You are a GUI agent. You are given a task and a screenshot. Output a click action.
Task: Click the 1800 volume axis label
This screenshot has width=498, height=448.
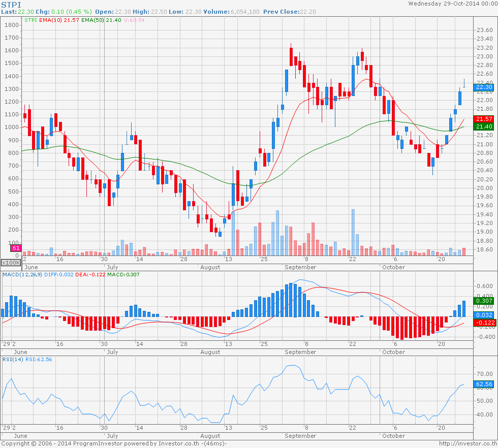click(x=12, y=25)
